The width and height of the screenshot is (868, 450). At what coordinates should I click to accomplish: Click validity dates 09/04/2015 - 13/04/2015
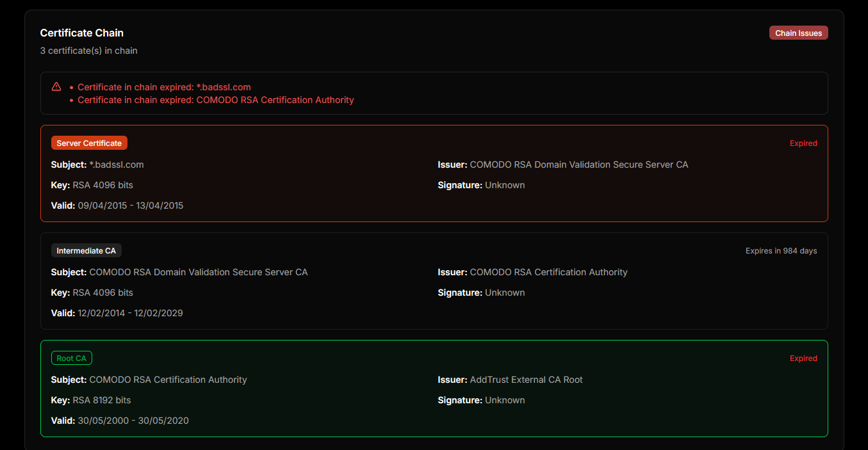tap(131, 205)
